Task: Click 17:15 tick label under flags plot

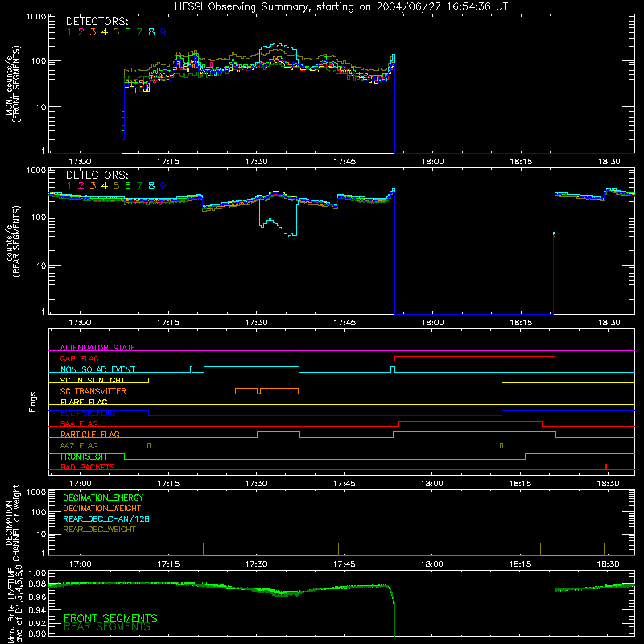Action: pos(168,484)
